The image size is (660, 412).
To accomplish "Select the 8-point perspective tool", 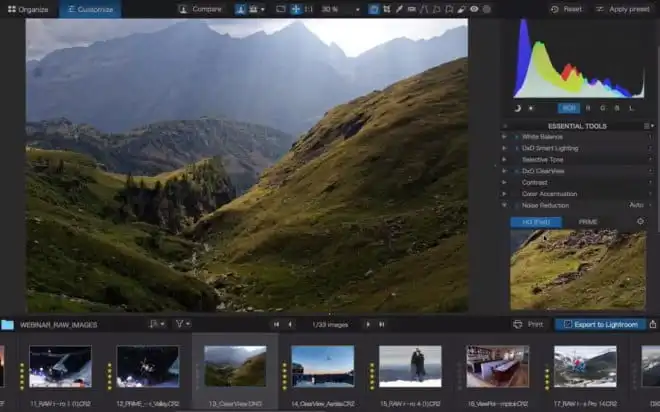I will pyautogui.click(x=449, y=9).
